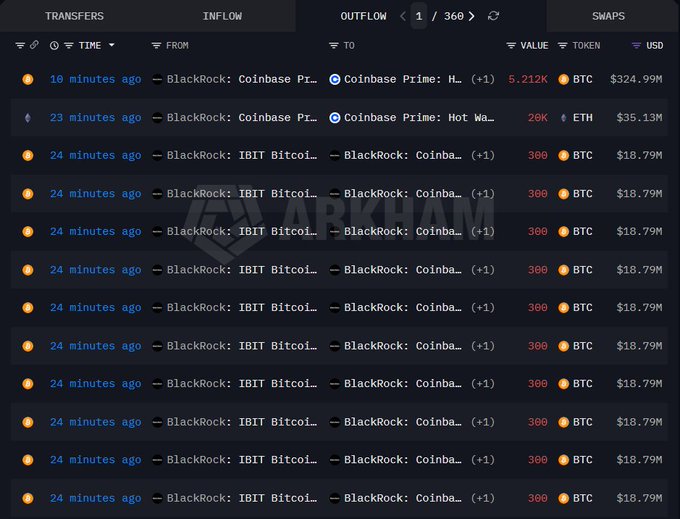Open the VALUE column filter
The width and height of the screenshot is (680, 519).
511,46
